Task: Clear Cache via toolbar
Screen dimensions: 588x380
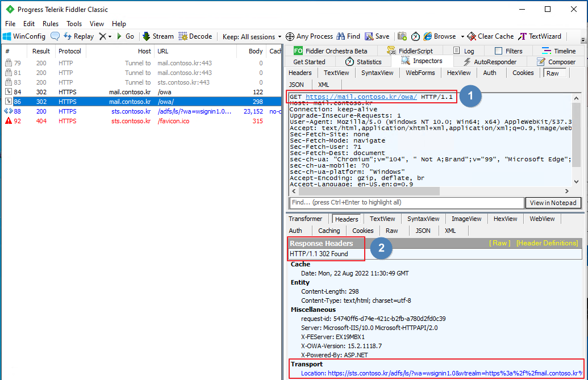Action: click(490, 36)
